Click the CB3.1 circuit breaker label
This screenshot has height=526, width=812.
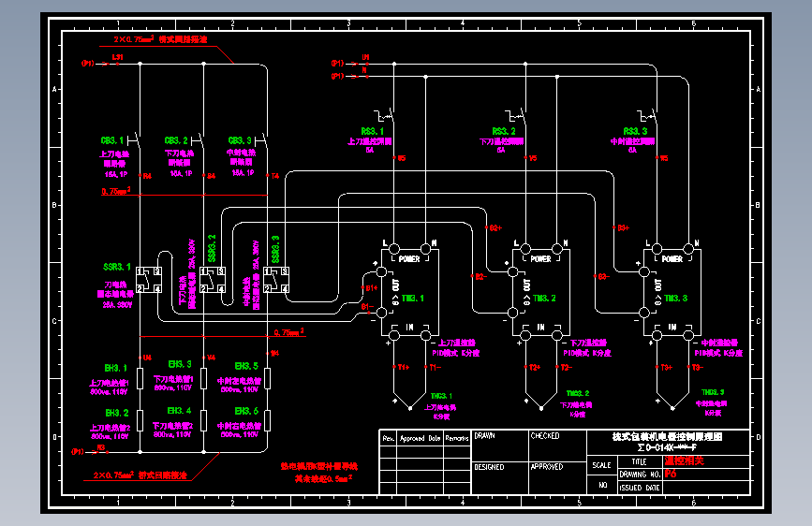(x=111, y=140)
